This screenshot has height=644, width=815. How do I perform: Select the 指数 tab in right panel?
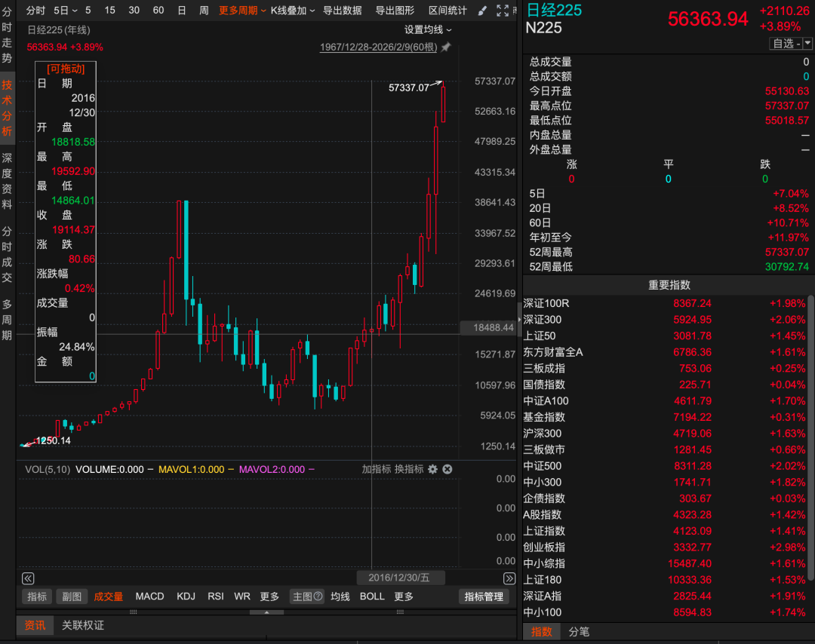(x=541, y=631)
